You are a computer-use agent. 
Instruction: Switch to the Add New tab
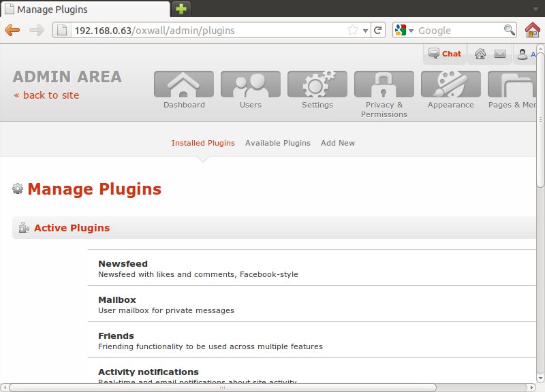[x=337, y=143]
